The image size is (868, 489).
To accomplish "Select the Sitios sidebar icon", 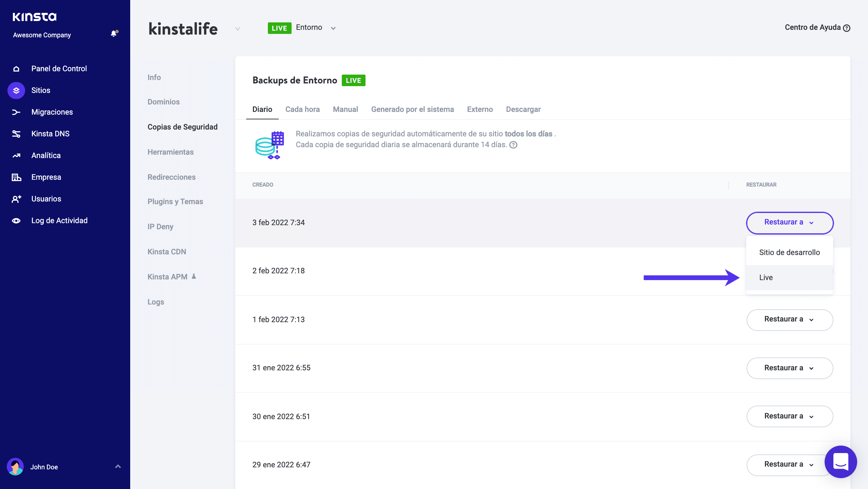I will click(x=16, y=90).
